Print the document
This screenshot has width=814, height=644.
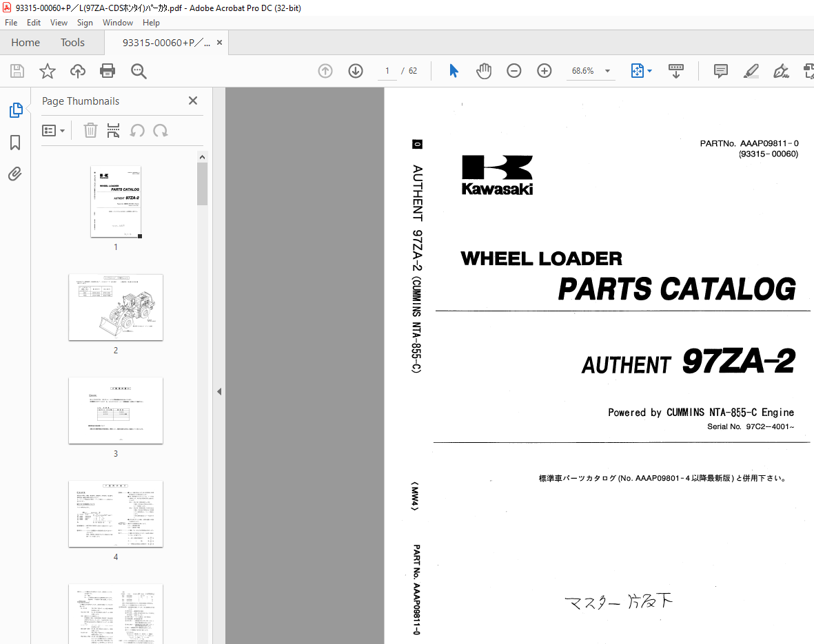click(108, 71)
